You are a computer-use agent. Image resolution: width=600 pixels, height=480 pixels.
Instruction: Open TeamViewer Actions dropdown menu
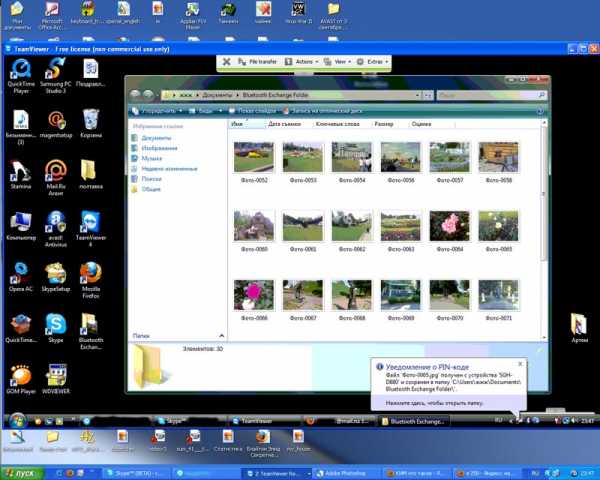click(x=302, y=62)
